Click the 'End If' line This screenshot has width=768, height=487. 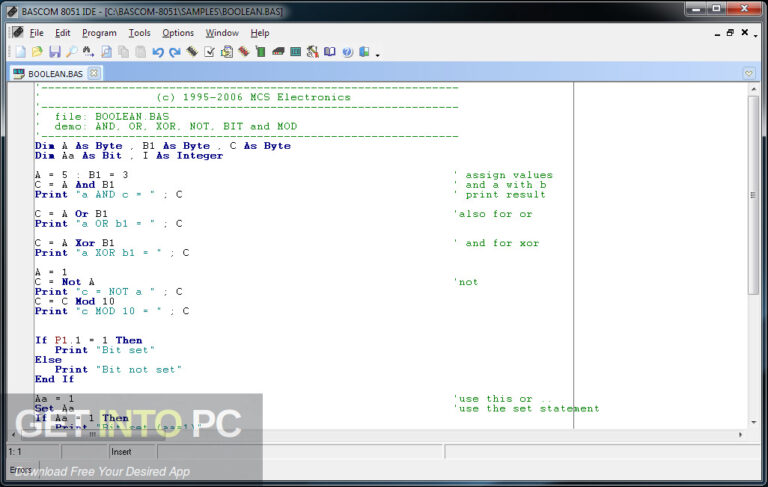click(x=54, y=379)
